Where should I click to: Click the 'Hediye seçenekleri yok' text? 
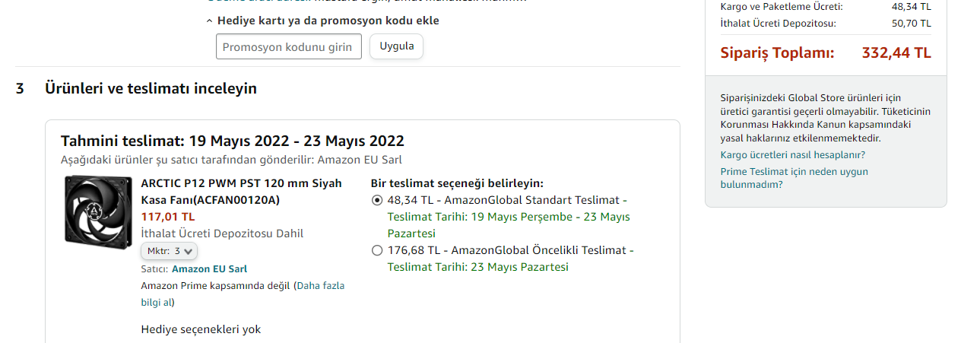(x=201, y=329)
